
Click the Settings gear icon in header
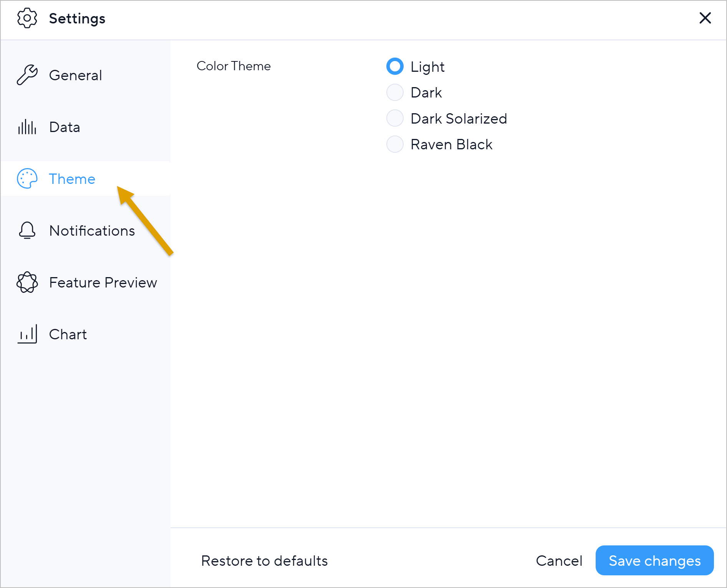27,18
